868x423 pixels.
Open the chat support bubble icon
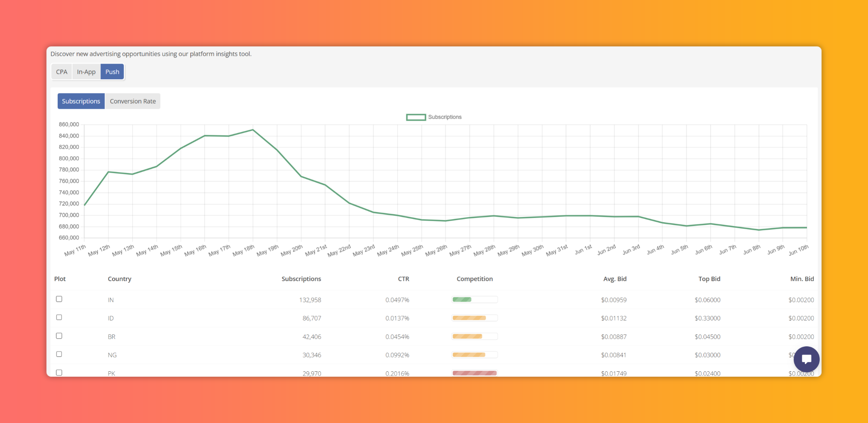pyautogui.click(x=806, y=359)
